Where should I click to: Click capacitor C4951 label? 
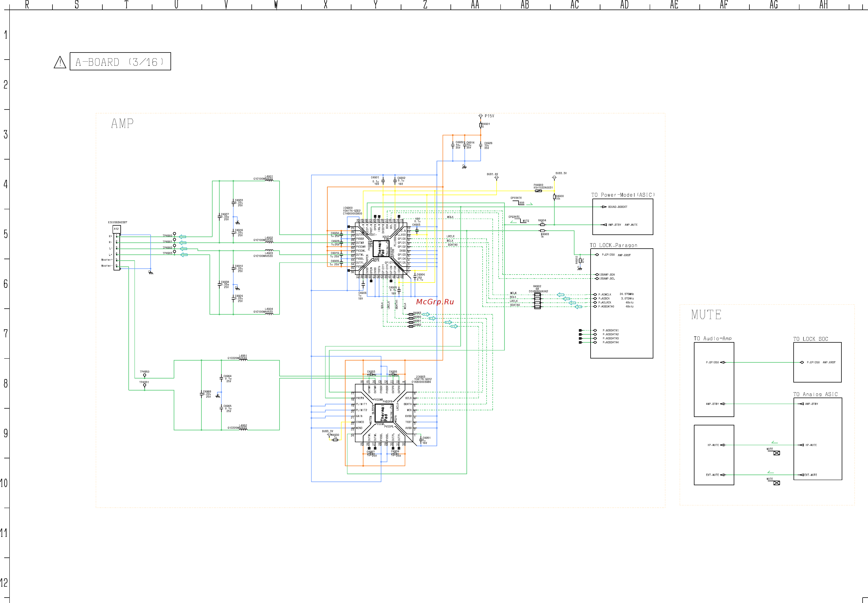tap(426, 438)
